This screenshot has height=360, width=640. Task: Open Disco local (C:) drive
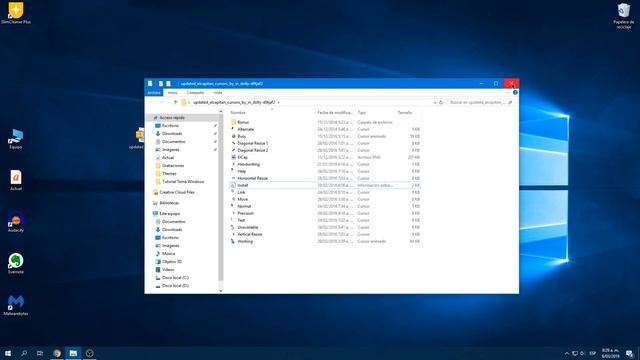point(175,278)
